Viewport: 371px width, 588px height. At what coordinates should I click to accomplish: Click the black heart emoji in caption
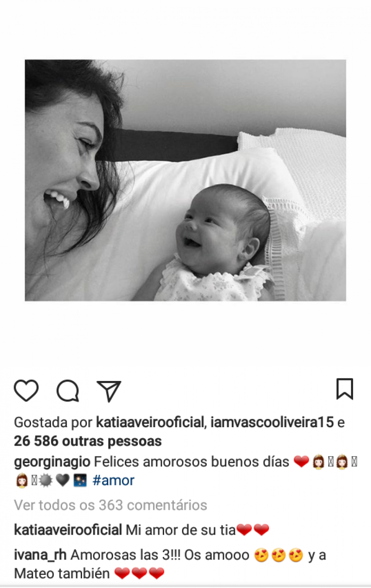coord(62,481)
